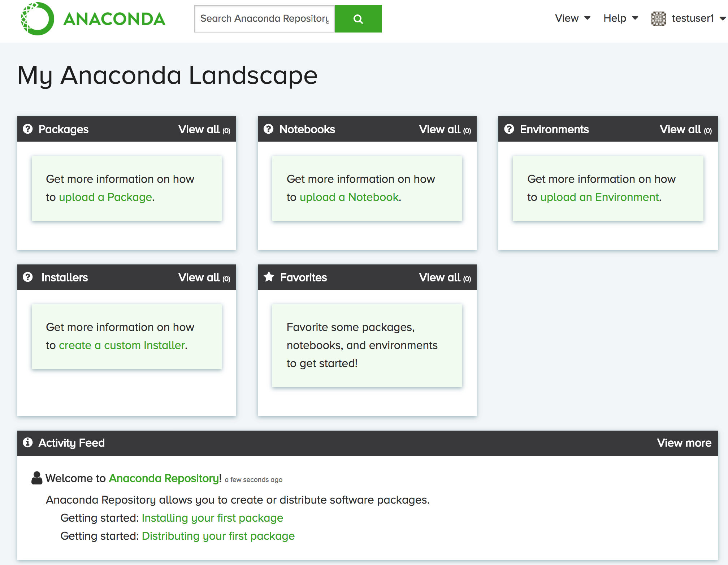Click the user icon beside Welcome message

pos(37,478)
